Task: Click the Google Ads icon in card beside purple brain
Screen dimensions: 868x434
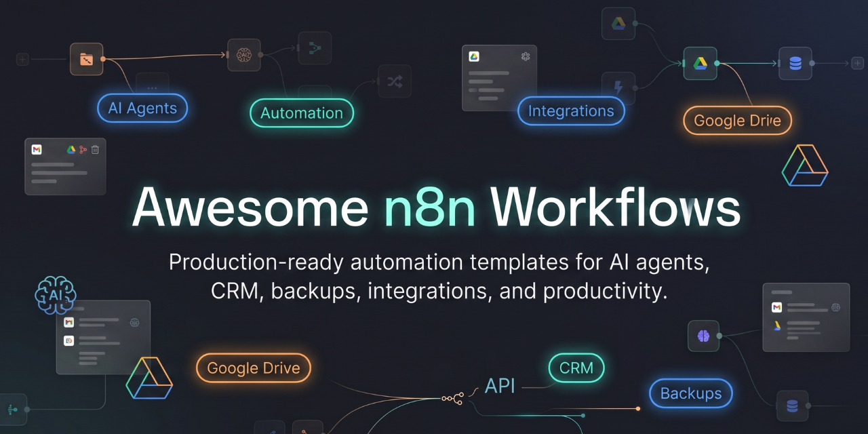Action: pos(777,325)
